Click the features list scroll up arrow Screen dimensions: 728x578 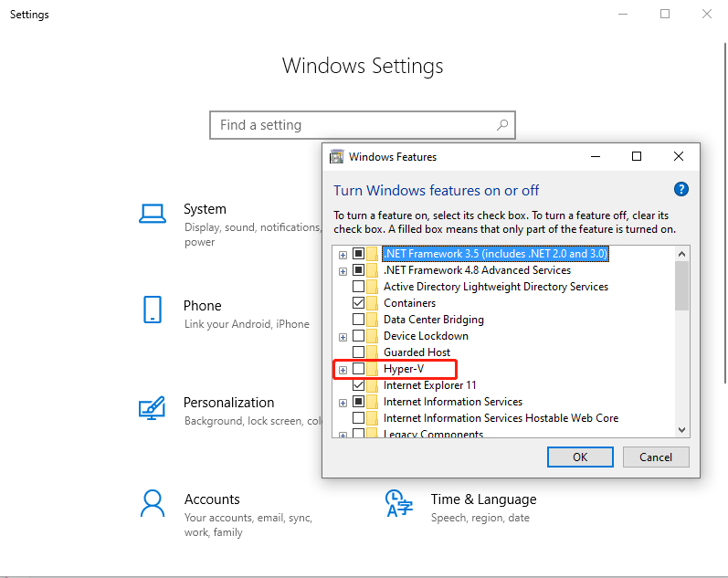coord(681,254)
